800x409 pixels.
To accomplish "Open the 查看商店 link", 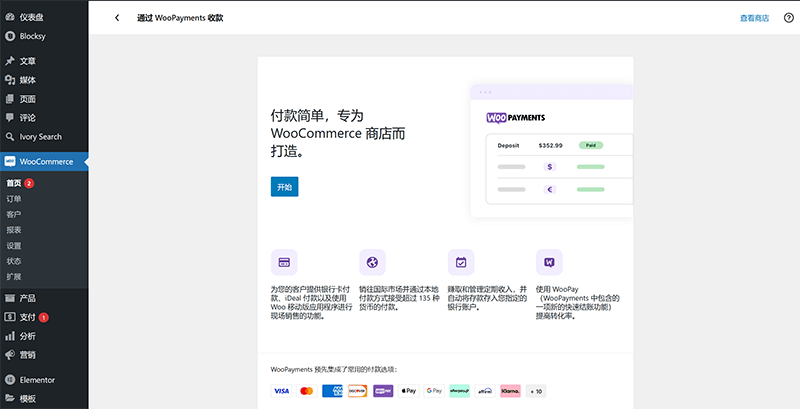I will [x=754, y=18].
